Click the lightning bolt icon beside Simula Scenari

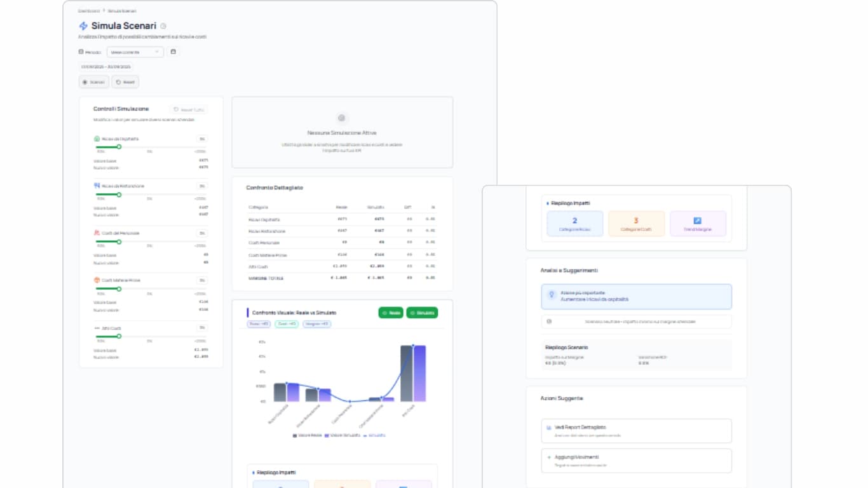pyautogui.click(x=83, y=26)
